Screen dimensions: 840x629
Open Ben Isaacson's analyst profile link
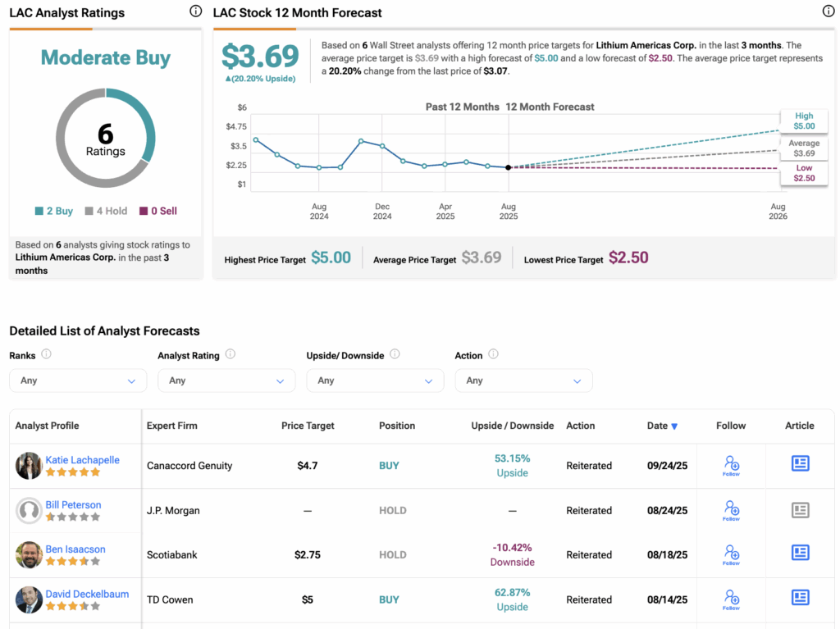click(75, 549)
